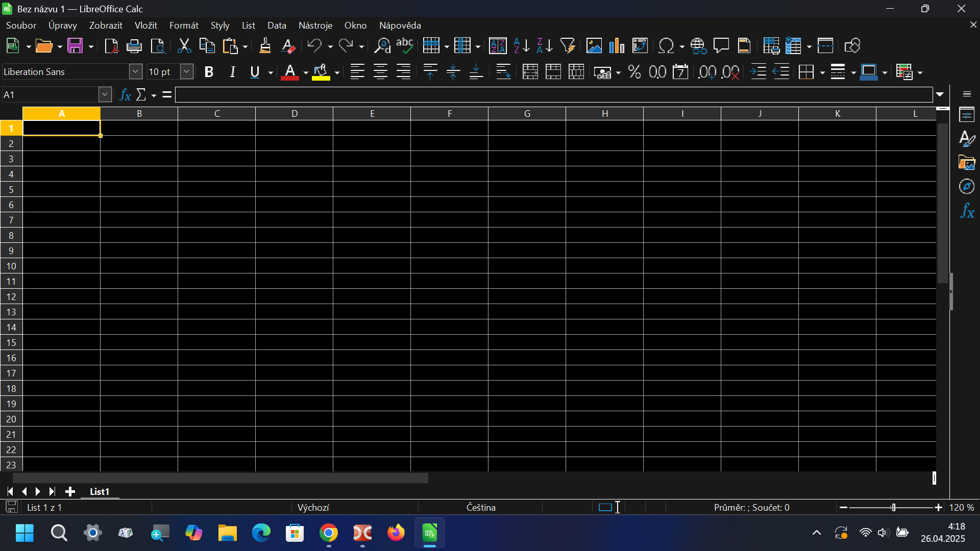
Task: Insert a comment
Action: (x=721, y=46)
